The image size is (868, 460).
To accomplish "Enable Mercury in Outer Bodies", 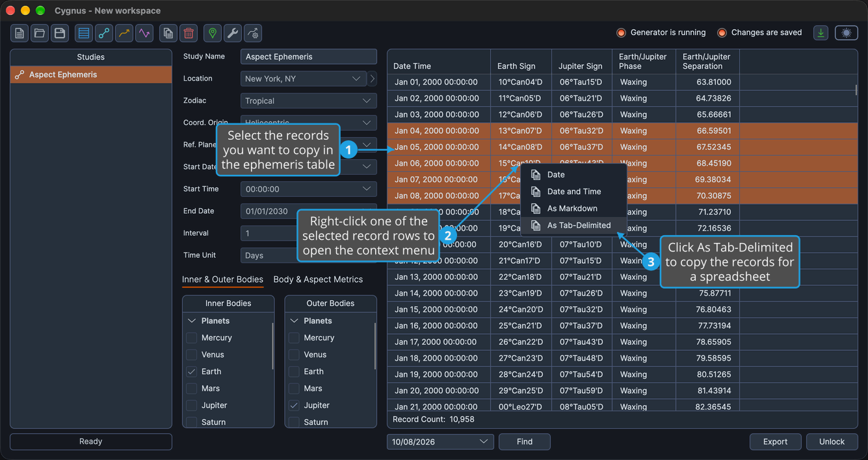I will (294, 338).
